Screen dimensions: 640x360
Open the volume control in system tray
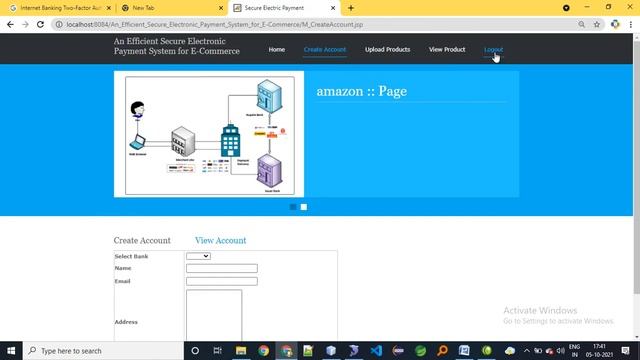(561, 351)
